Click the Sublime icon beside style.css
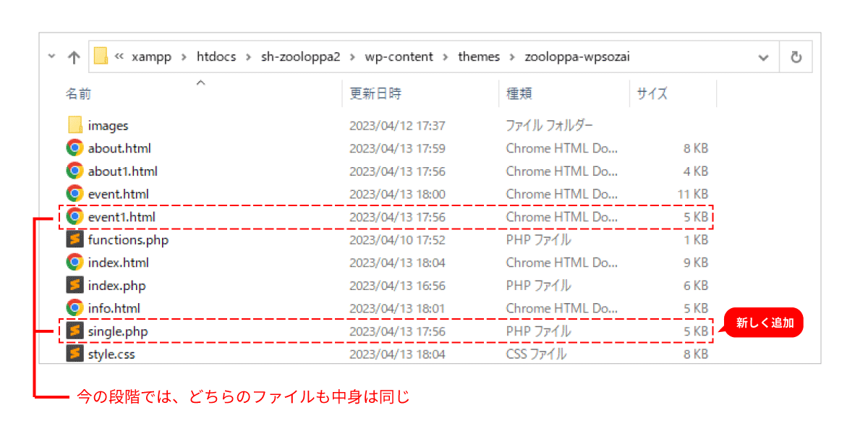 [x=75, y=354]
